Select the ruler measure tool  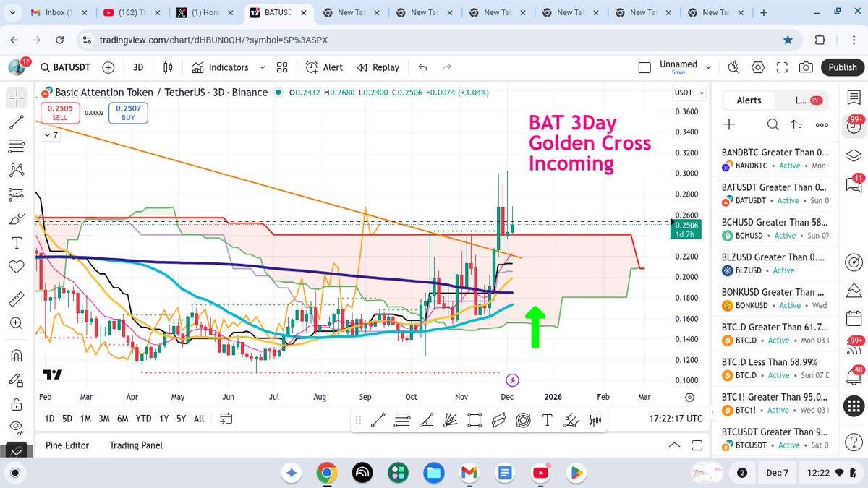17,299
